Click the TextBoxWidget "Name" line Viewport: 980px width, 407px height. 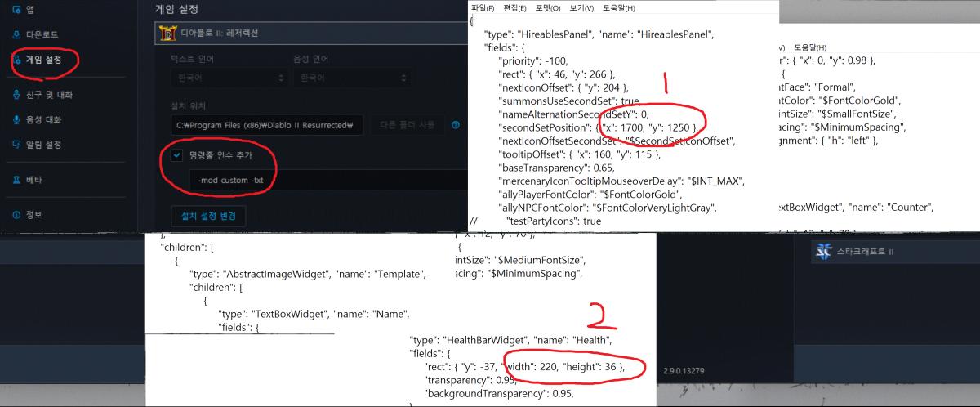point(314,315)
